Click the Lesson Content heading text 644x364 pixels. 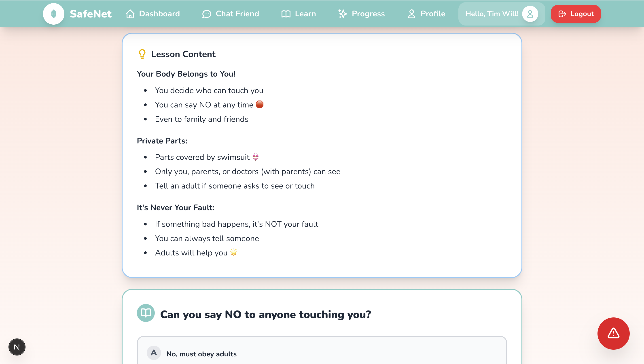pos(183,54)
